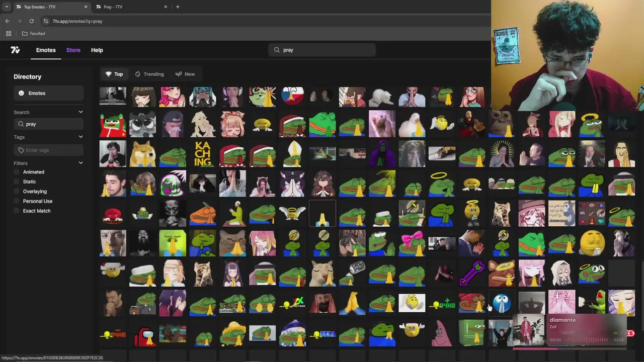644x362 pixels.
Task: Toggle the Overlaying filter checkbox
Action: (17, 192)
